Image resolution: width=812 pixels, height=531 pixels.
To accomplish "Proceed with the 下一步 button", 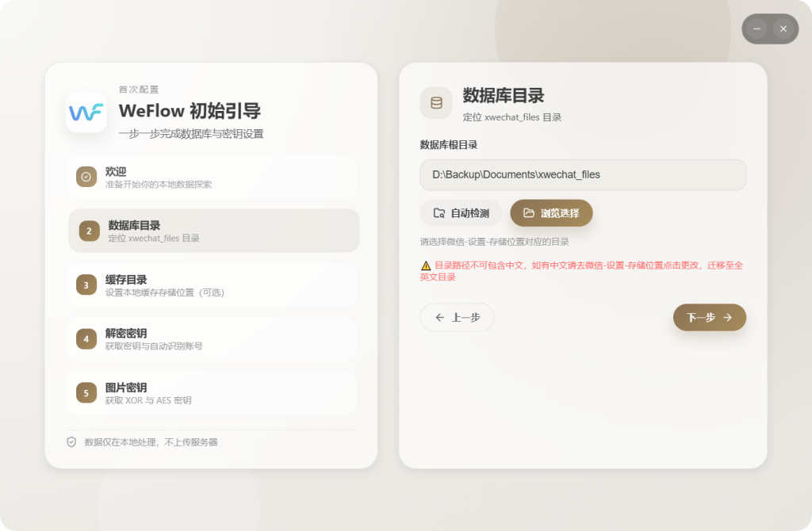I will (x=709, y=318).
